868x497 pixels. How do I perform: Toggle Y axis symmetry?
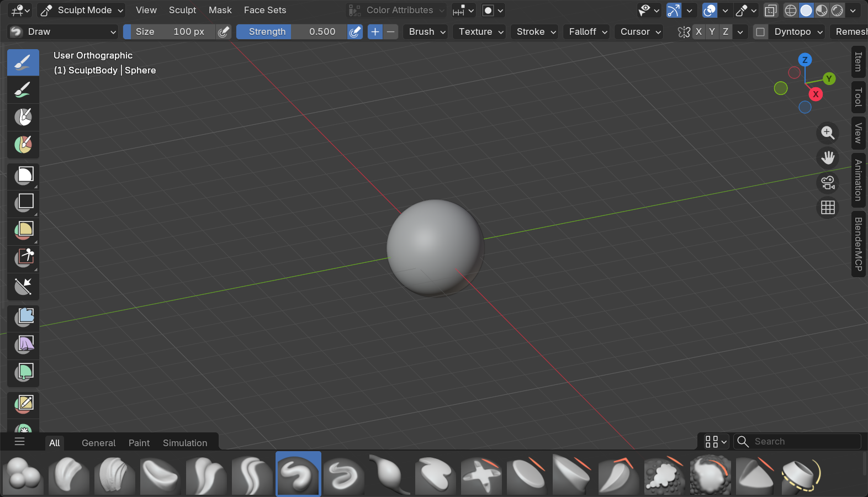pos(712,32)
